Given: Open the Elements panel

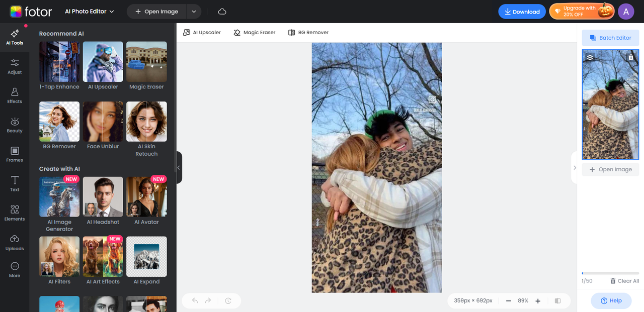Looking at the screenshot, I should pos(15,213).
